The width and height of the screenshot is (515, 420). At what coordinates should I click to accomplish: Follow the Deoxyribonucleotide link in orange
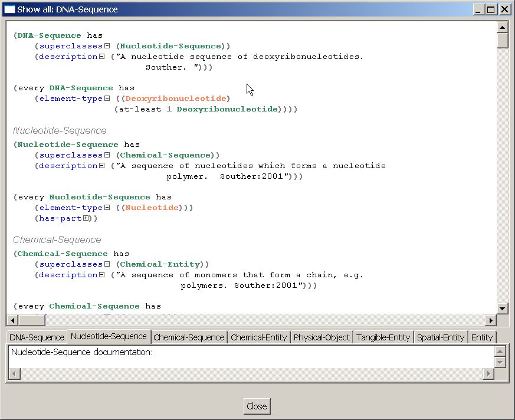pos(178,99)
